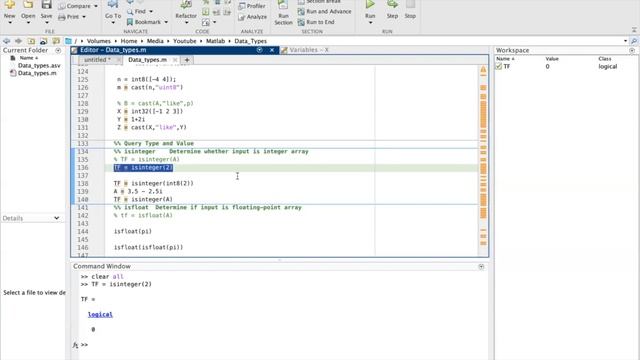The height and width of the screenshot is (360, 640).
Task: Open Current Folder panel actions menu
Action: (58, 51)
